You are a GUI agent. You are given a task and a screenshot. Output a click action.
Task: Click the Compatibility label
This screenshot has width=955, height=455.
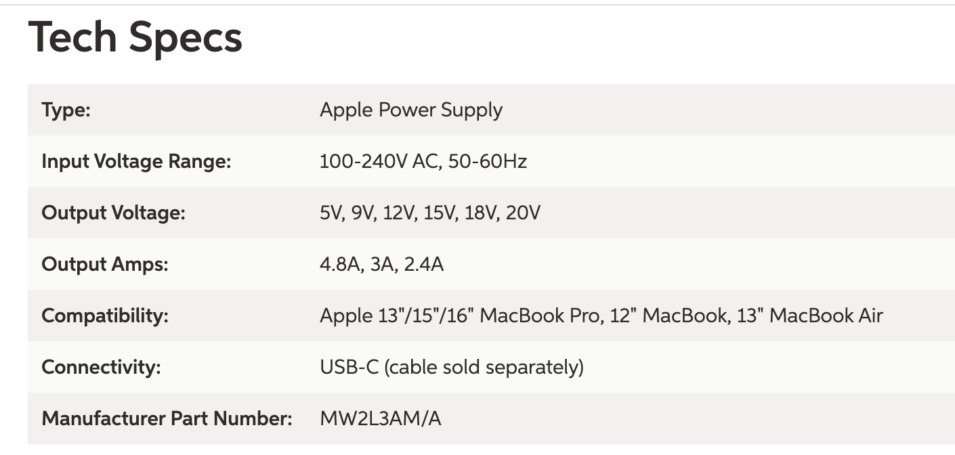click(x=105, y=316)
